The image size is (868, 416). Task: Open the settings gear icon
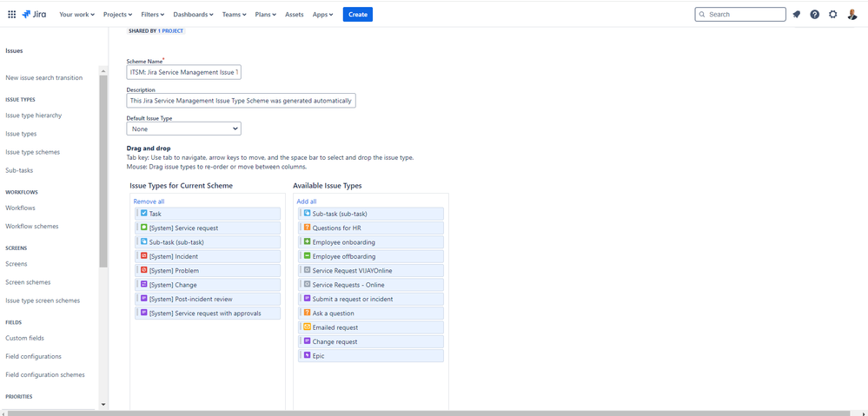[833, 15]
